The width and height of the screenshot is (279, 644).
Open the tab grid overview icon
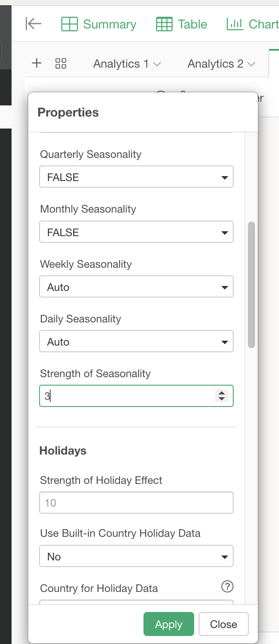pyautogui.click(x=61, y=63)
